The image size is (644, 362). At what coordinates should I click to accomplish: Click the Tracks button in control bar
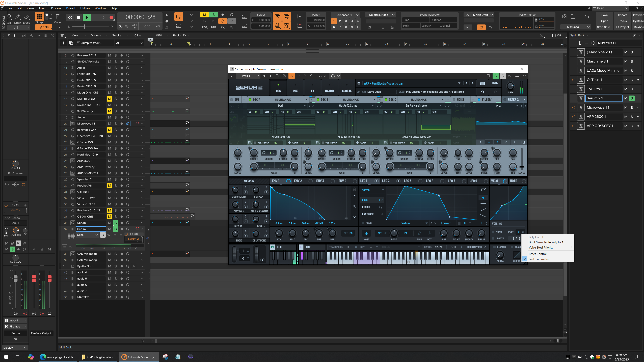[x=622, y=21]
